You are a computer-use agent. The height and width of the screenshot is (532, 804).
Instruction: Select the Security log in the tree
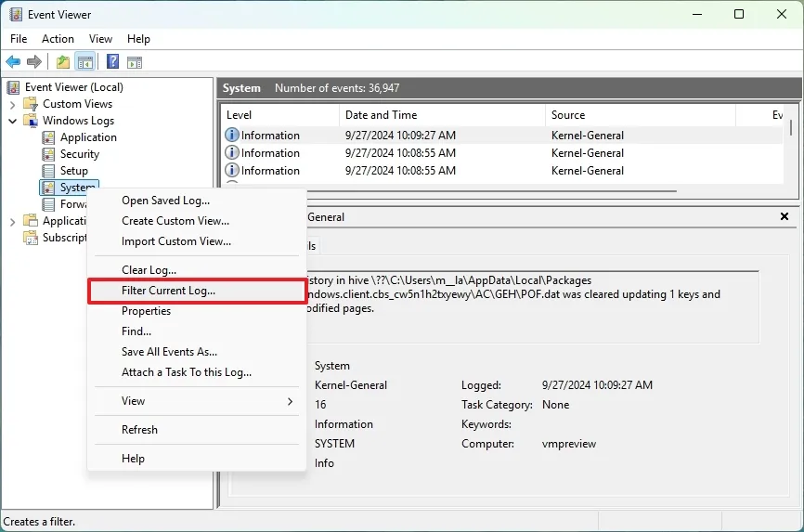click(80, 154)
